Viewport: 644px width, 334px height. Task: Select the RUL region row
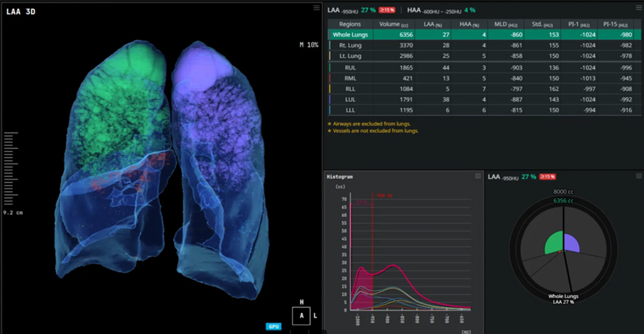(484, 67)
